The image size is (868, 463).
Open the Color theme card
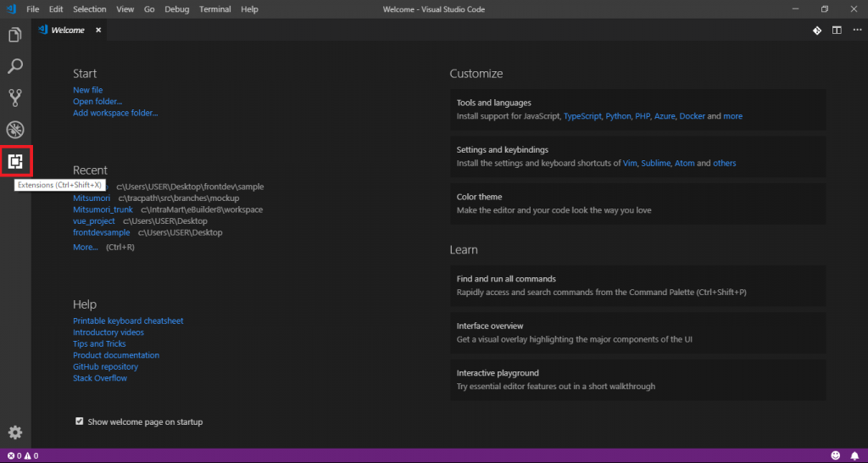click(637, 204)
